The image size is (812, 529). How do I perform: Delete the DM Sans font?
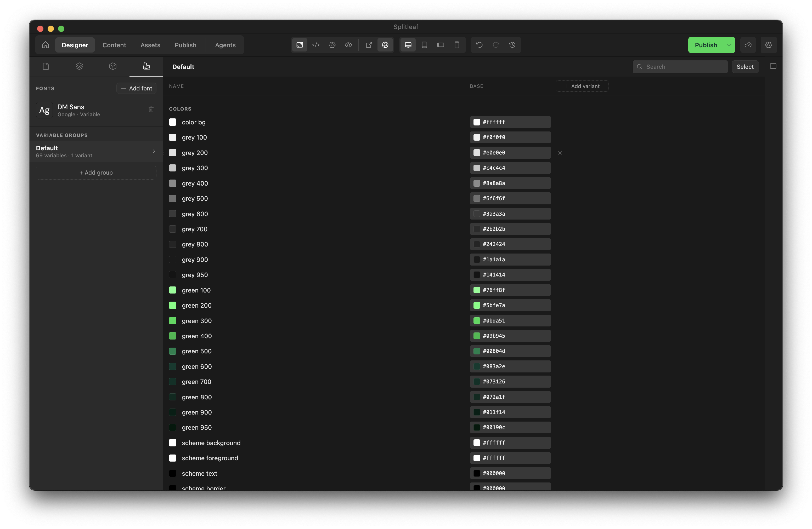point(151,110)
